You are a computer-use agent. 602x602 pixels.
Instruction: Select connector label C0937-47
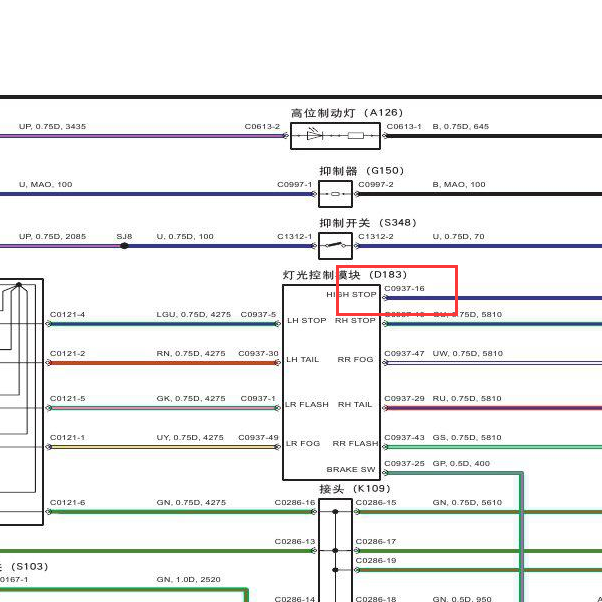(x=404, y=353)
